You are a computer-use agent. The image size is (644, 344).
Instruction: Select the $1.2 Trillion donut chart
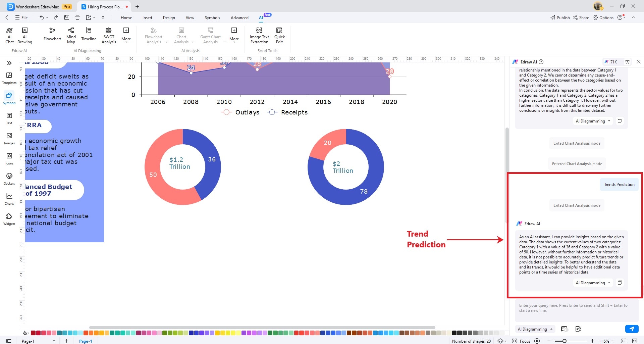pyautogui.click(x=182, y=166)
